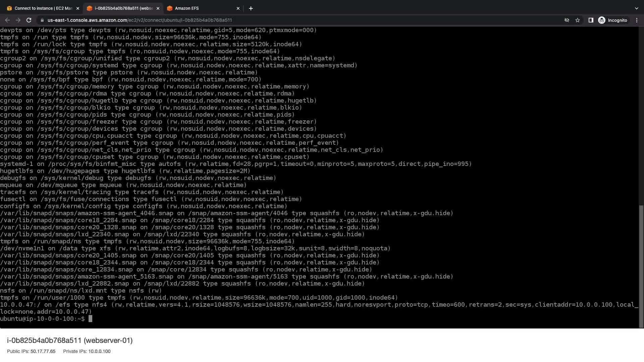Click the terminal vertical scrollbar thumb
This screenshot has width=644, height=362.
(x=641, y=266)
